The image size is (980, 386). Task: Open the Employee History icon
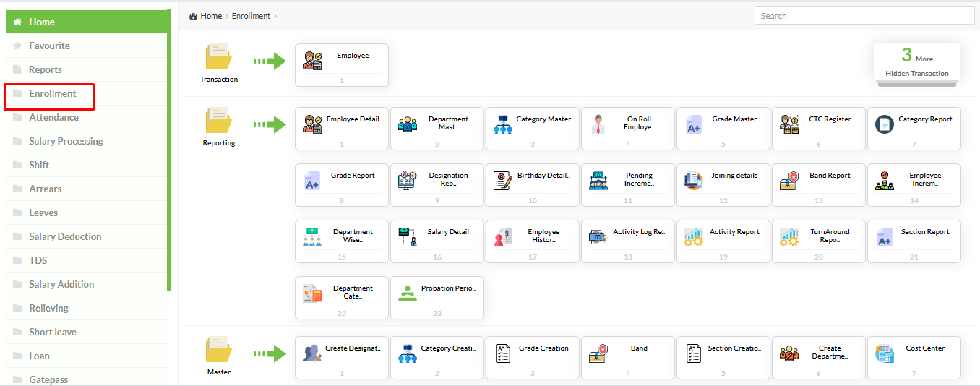[x=503, y=237]
